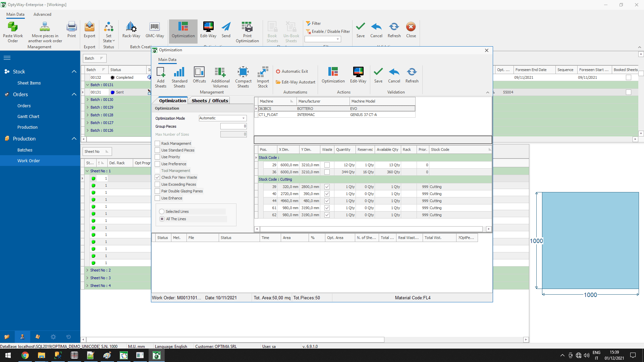
Task: Run Optimization action in dialog ribbon
Action: click(333, 75)
